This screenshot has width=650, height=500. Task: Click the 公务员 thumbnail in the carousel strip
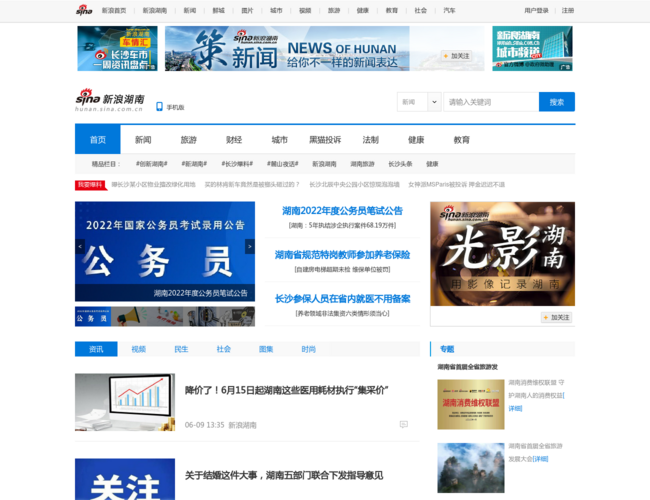[x=93, y=317]
